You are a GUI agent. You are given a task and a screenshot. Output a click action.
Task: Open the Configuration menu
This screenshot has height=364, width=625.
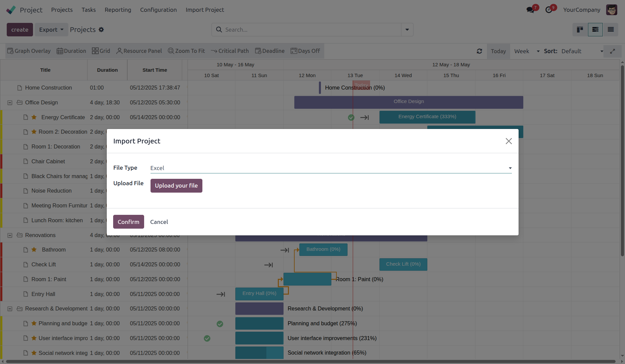[158, 10]
